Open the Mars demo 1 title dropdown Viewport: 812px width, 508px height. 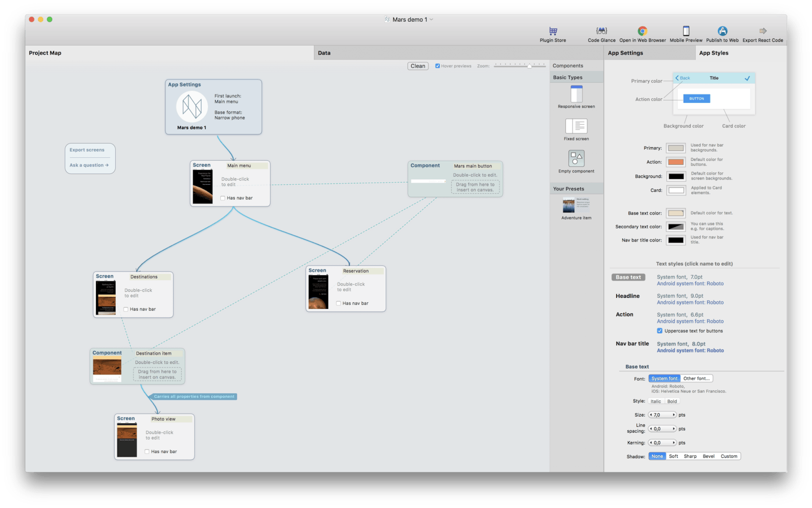pyautogui.click(x=431, y=19)
